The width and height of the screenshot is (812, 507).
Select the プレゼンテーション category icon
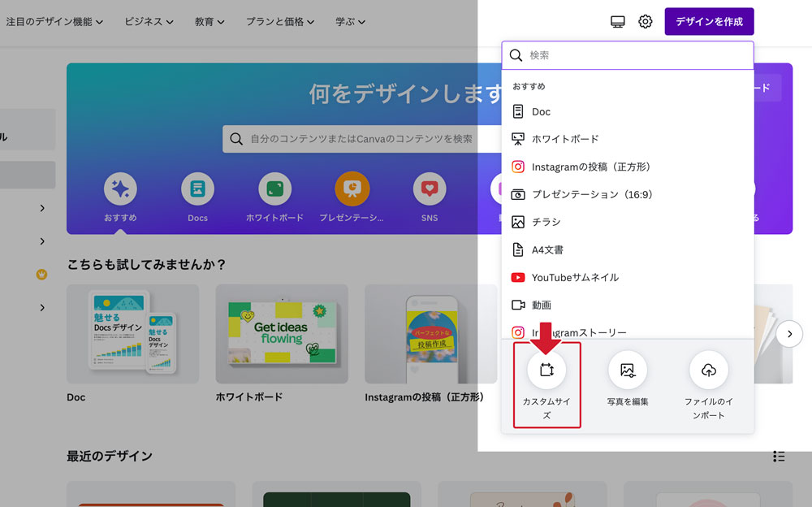pos(352,188)
